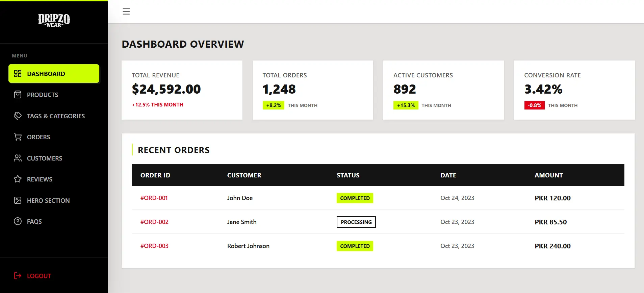644x293 pixels.
Task: Click the Processing status badge
Action: tap(356, 222)
